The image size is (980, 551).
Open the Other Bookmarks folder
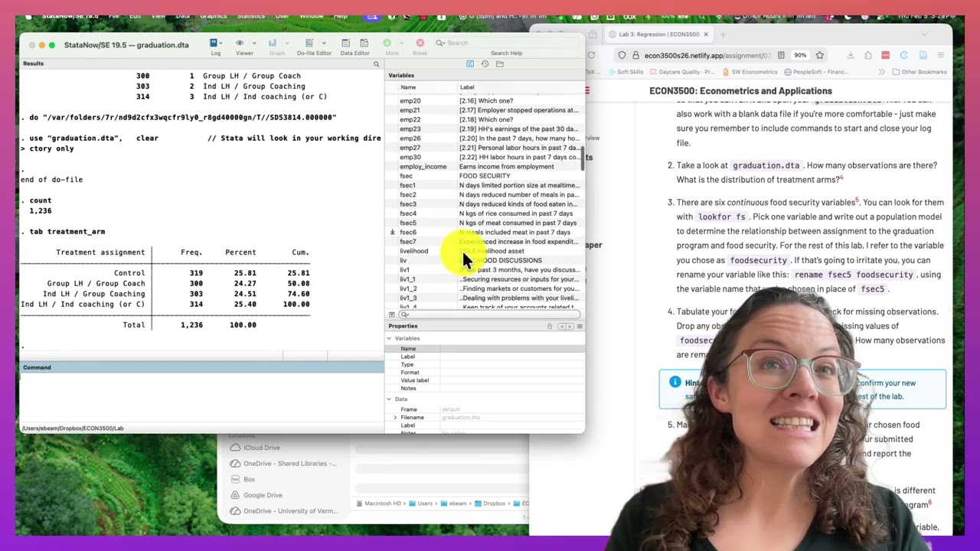(919, 72)
